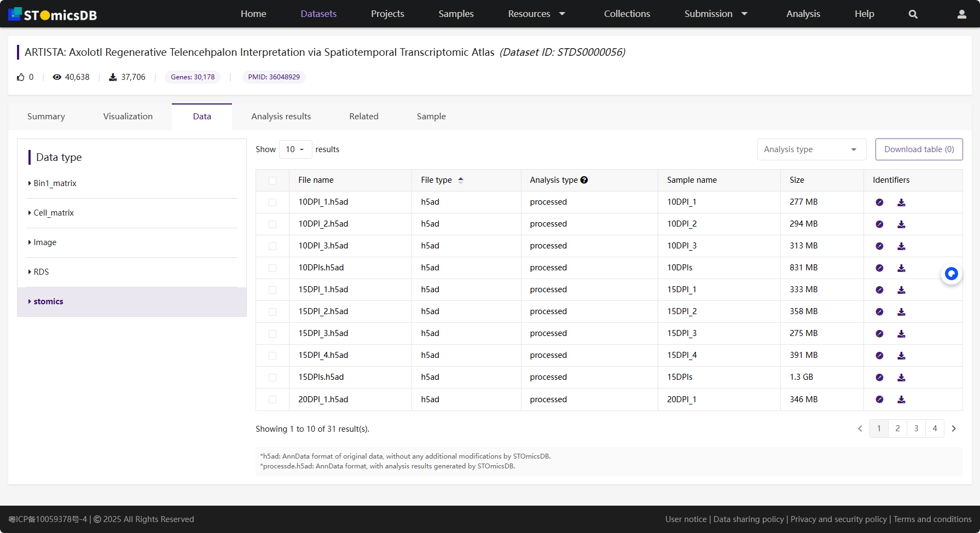Open the user account icon
The height and width of the screenshot is (533, 980).
[961, 14]
